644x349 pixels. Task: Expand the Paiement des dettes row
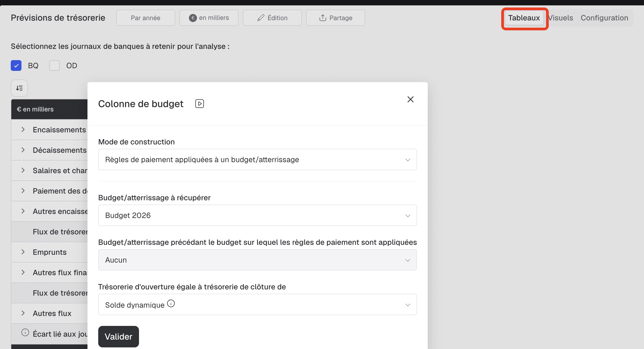tap(23, 191)
